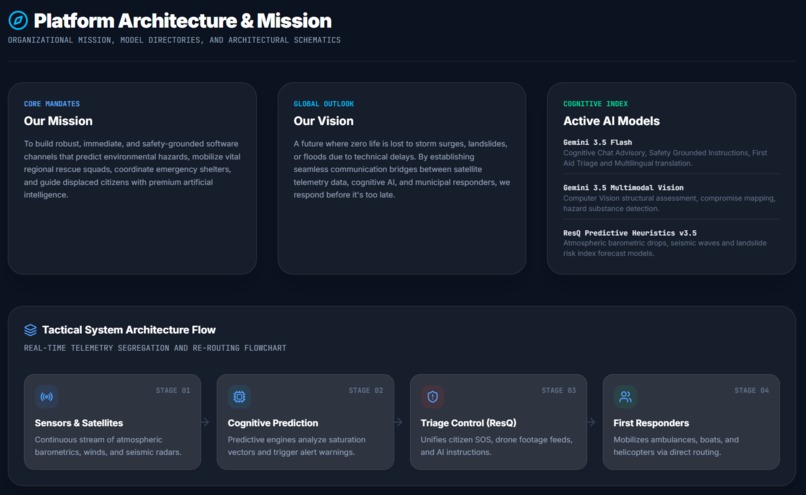The height and width of the screenshot is (495, 806).
Task: Open the Cognitive Prediction stage title
Action: tap(273, 423)
